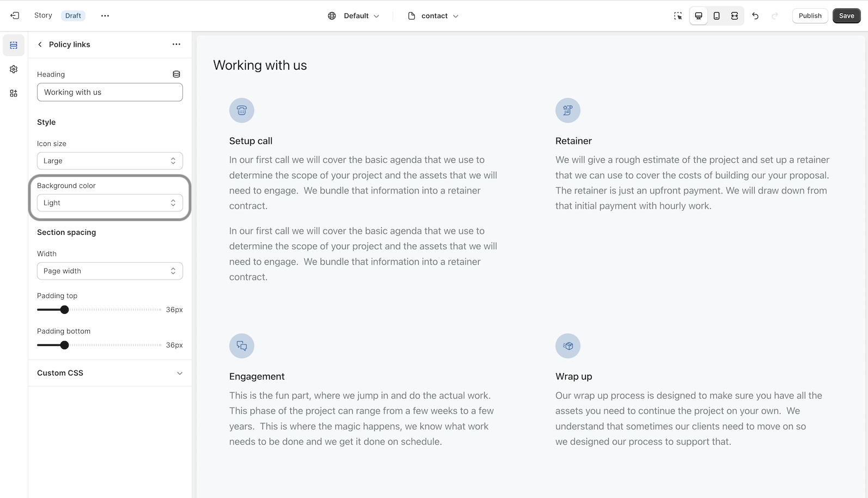Open the apps icon in sidebar
Screen dimensions: 868x498
coord(14,93)
